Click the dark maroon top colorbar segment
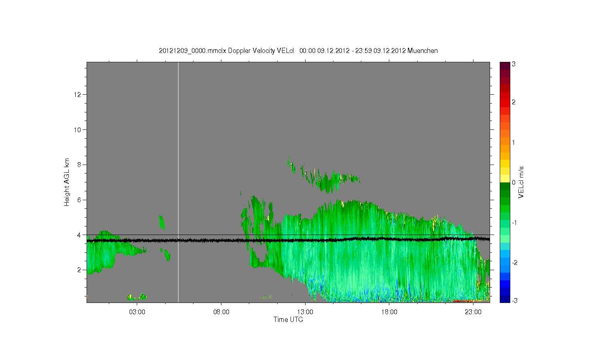Image resolution: width=607 pixels, height=364 pixels. point(505,66)
